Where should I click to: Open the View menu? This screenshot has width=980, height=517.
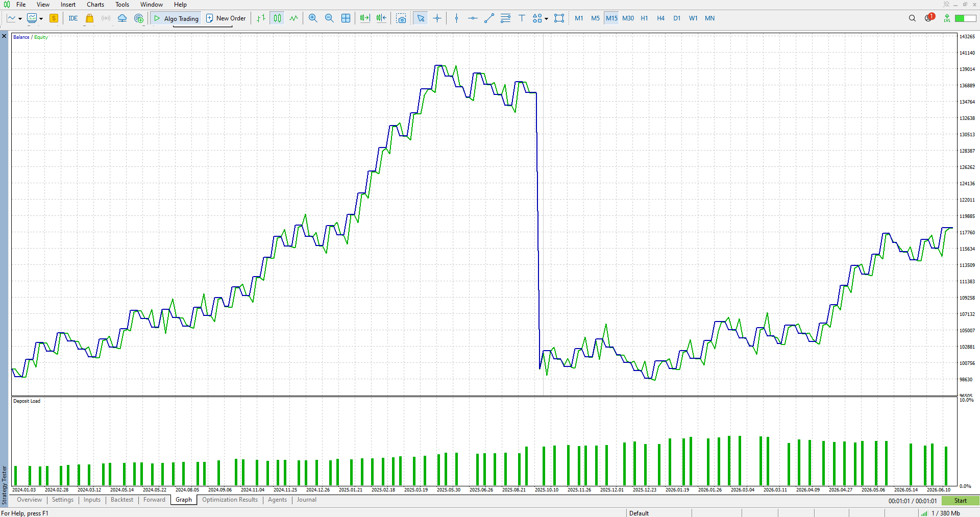click(43, 5)
